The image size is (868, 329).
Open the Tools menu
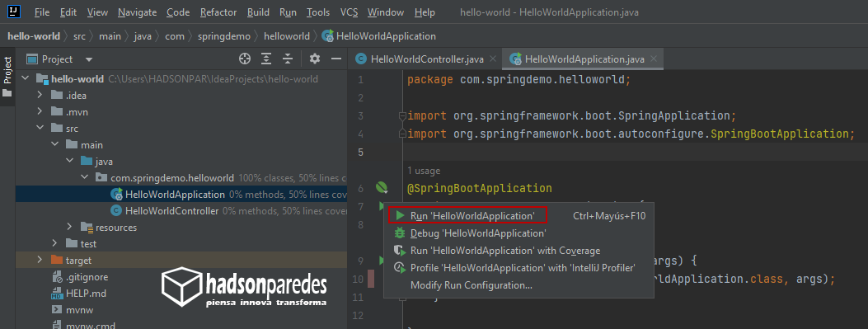[x=317, y=12]
